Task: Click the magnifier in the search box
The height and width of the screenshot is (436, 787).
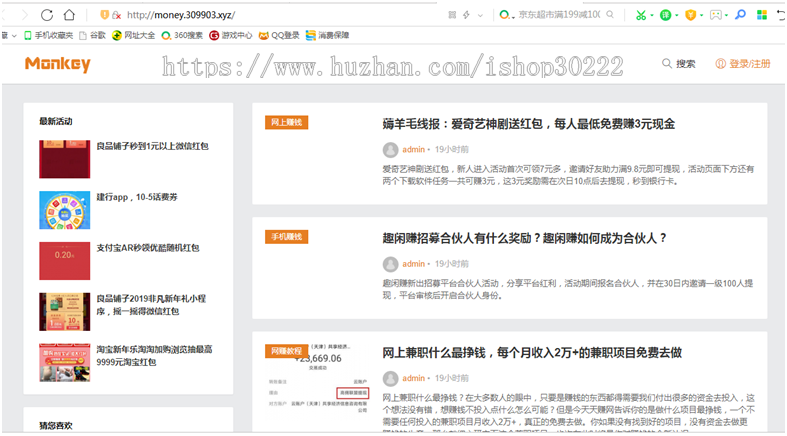Action: pos(610,15)
